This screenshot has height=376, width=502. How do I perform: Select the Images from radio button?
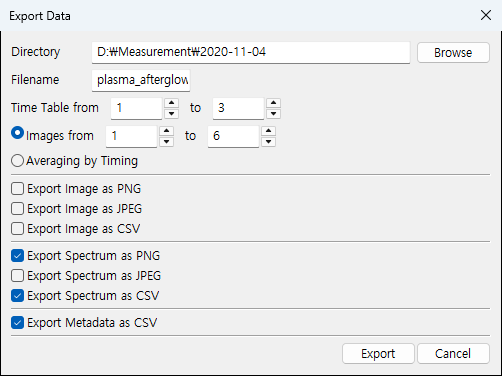pos(17,133)
